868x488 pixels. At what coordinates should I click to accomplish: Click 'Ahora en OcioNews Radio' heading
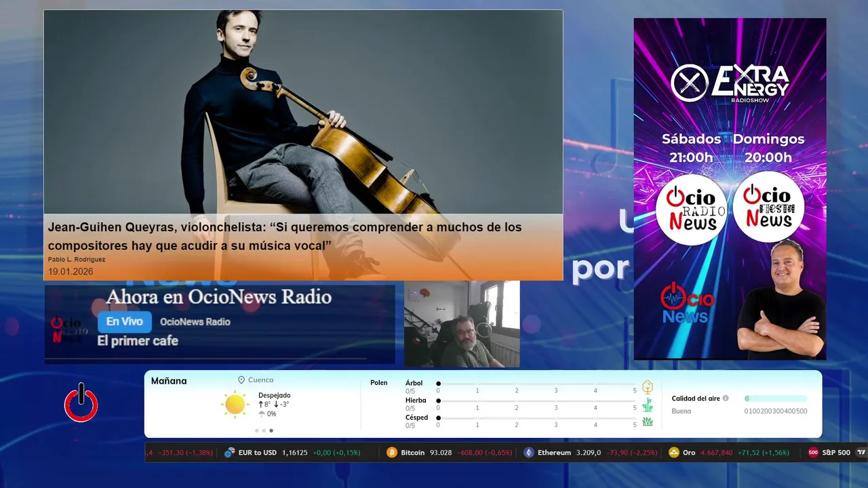[219, 297]
